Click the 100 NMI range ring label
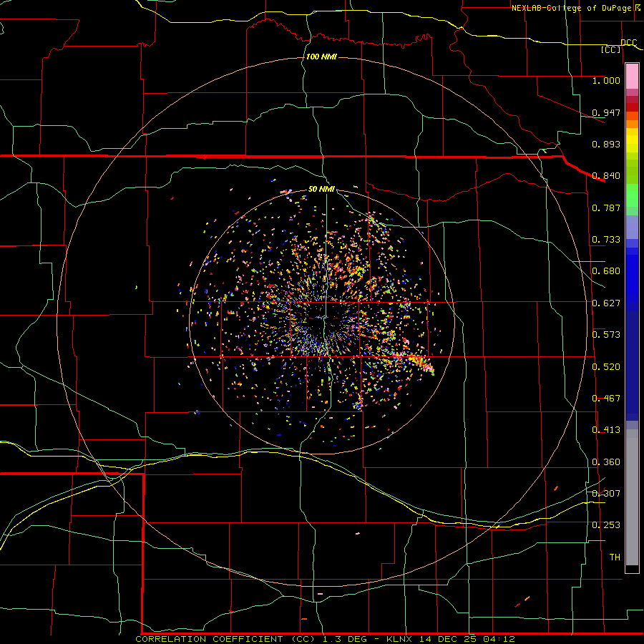The width and height of the screenshot is (644, 644). (x=321, y=57)
